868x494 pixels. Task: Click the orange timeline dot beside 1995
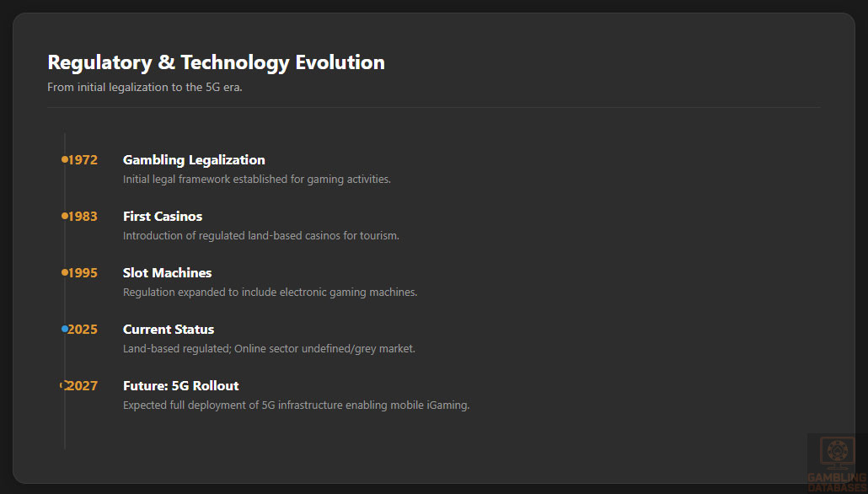pyautogui.click(x=65, y=272)
